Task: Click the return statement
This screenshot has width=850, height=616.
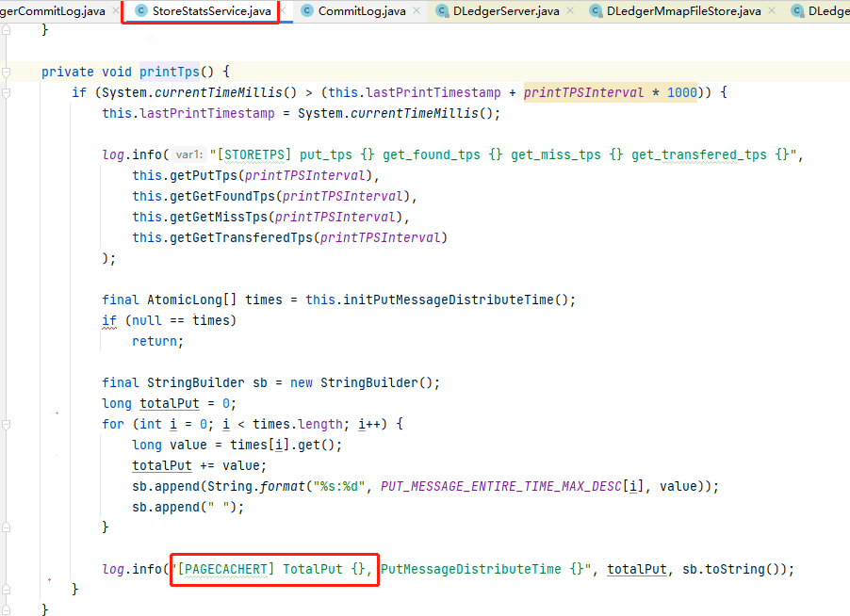Action: click(157, 341)
